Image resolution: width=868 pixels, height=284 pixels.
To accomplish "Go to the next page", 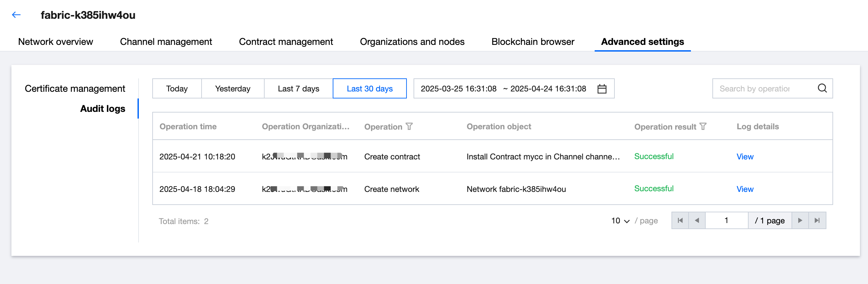I will 800,220.
